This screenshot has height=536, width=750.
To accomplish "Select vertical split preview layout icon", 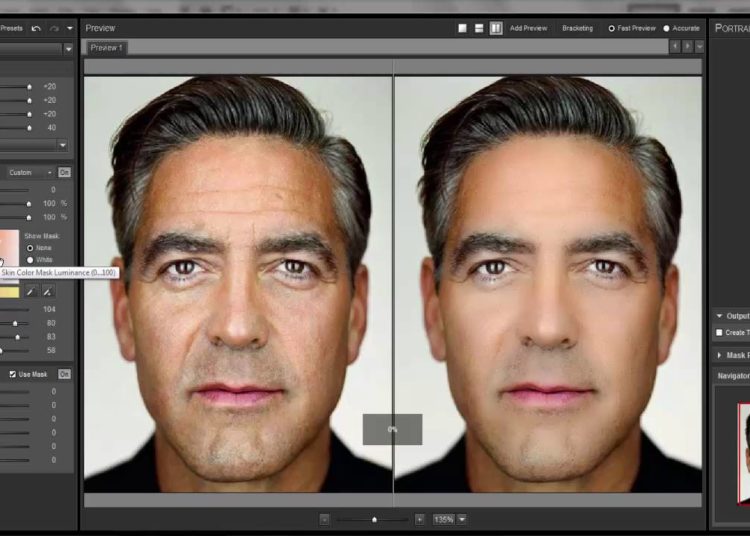I will (x=495, y=28).
